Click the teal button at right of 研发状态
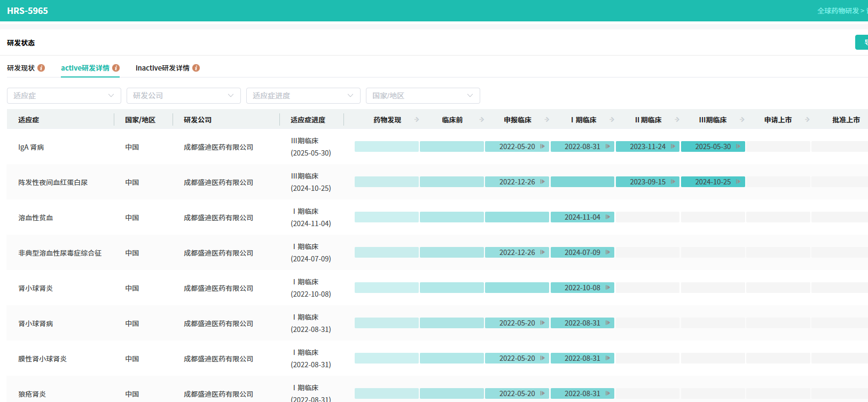868x402 pixels. coord(862,42)
